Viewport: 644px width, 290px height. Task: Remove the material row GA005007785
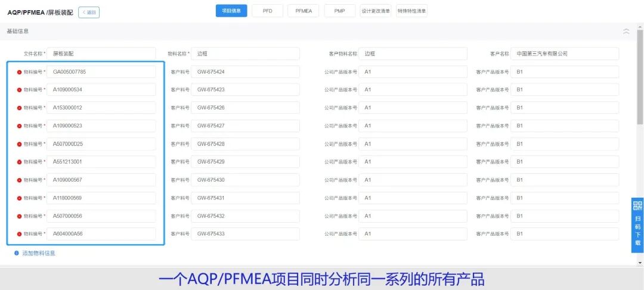pos(19,72)
